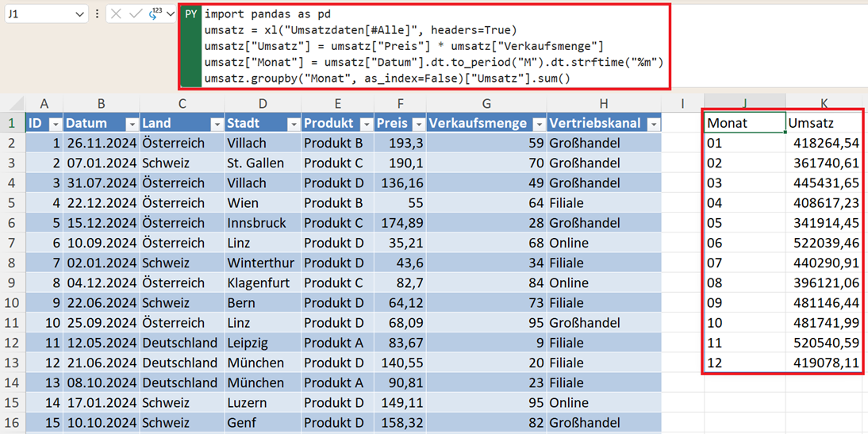Open the Python output type dropdown arrow

coord(171,14)
